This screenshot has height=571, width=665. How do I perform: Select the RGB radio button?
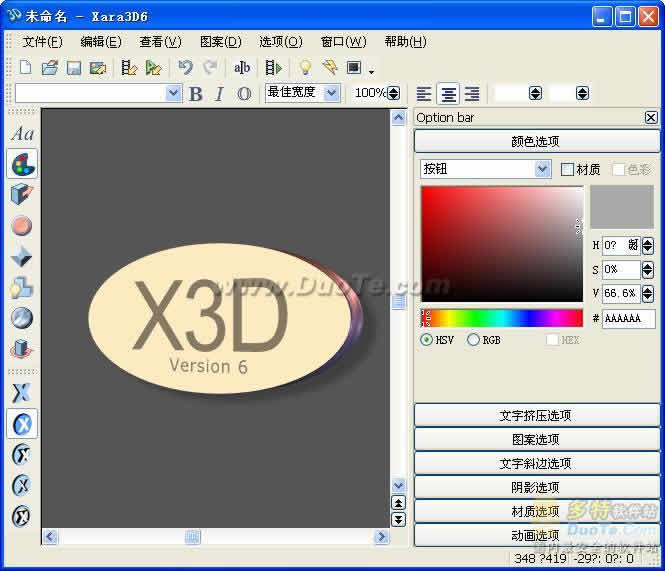pyautogui.click(x=473, y=340)
